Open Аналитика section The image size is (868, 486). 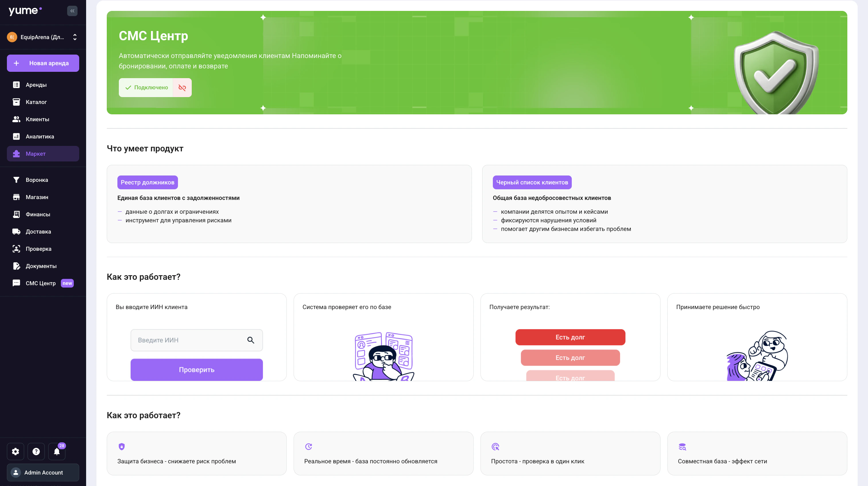(x=40, y=136)
